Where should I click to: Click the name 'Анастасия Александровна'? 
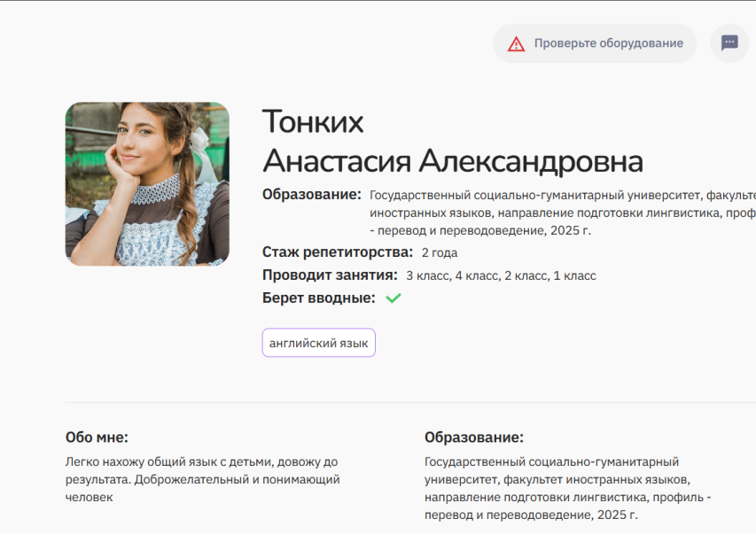click(x=453, y=161)
